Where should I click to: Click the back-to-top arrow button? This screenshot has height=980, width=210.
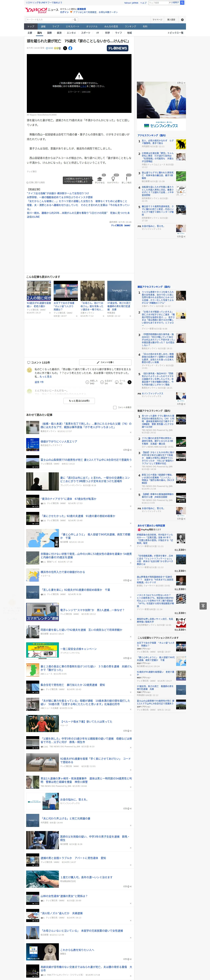tap(203, 606)
